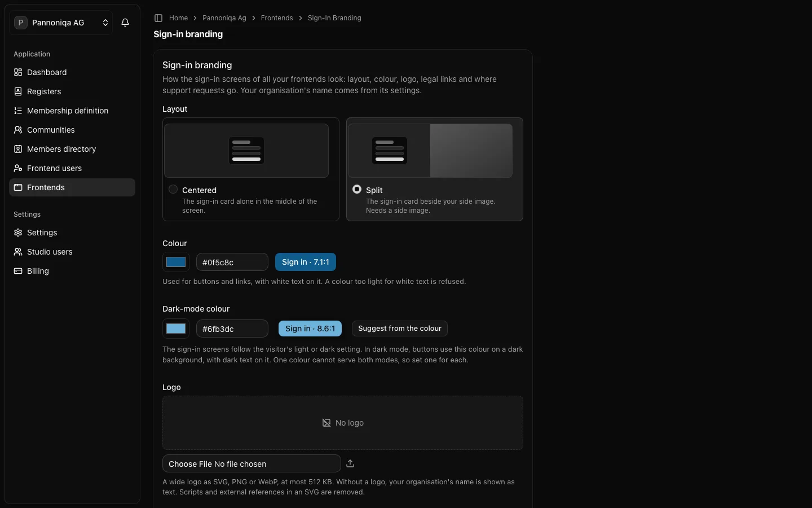Screen dimensions: 812x508
Task: Click the Settings gear icon
Action: (x=18, y=233)
